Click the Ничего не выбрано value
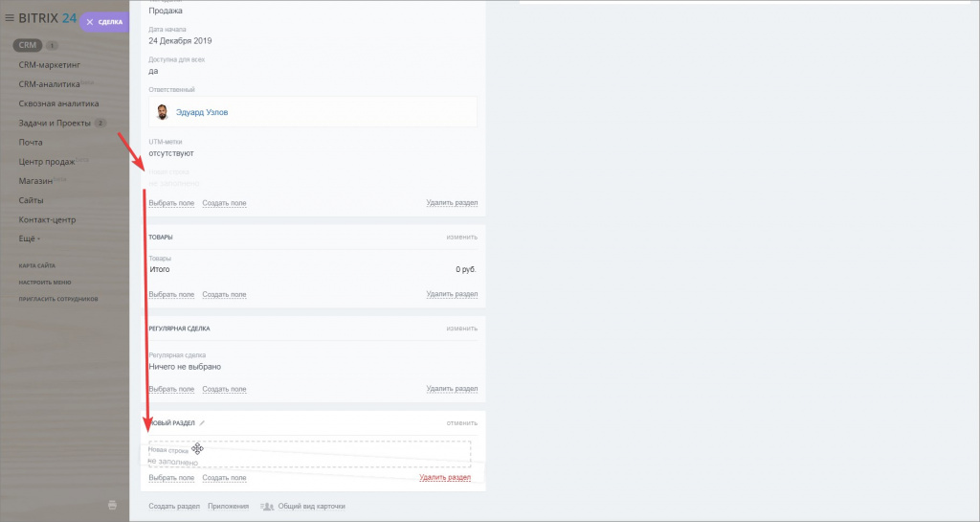980x522 pixels. (x=185, y=367)
